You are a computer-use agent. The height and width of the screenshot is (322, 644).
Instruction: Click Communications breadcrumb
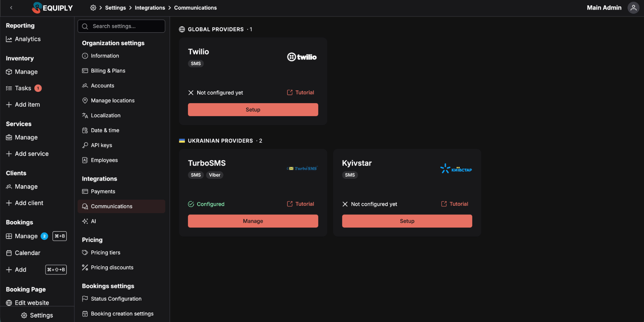(195, 8)
